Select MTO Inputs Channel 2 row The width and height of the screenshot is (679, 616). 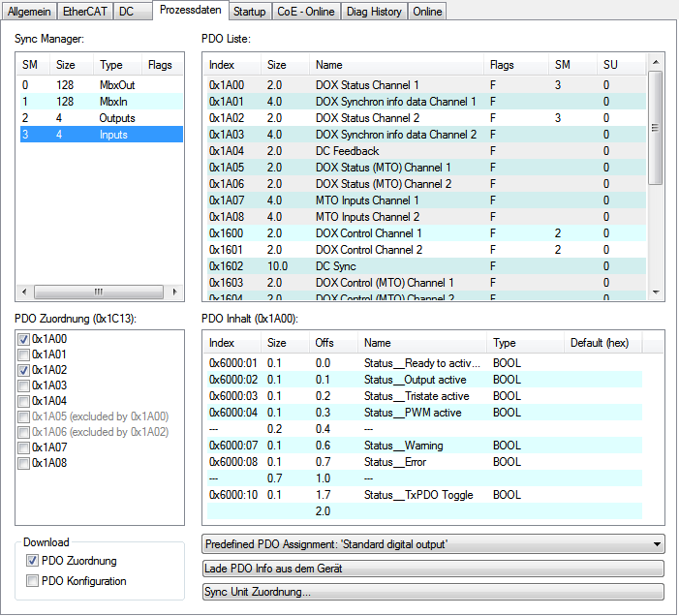coord(426,216)
